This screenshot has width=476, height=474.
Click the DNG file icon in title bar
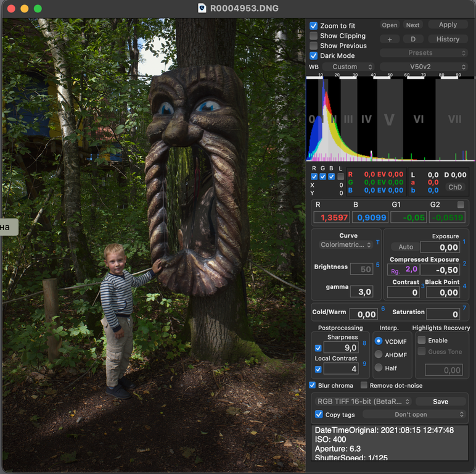click(202, 9)
